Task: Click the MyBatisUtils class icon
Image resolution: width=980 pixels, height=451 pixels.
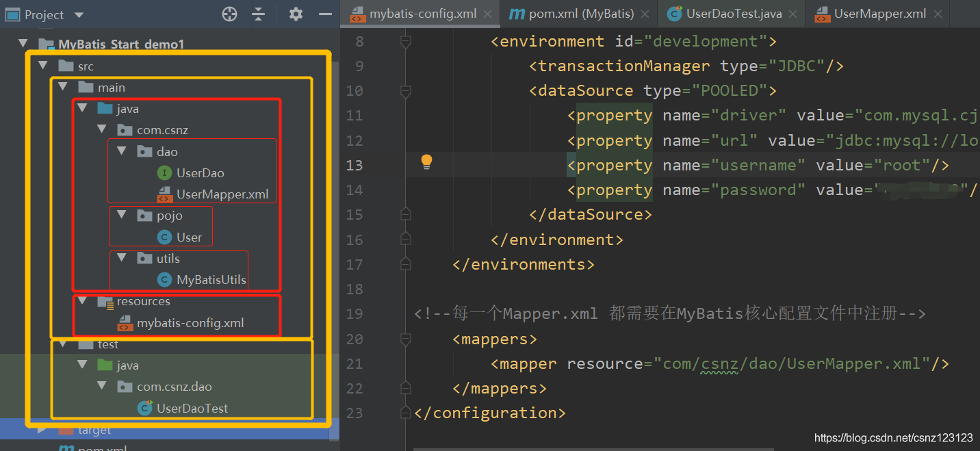Action: (x=164, y=280)
